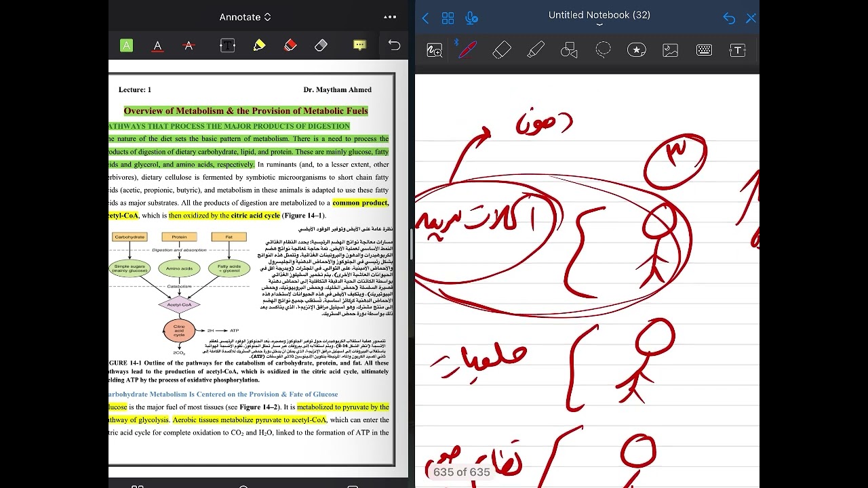The height and width of the screenshot is (488, 868).
Task: Close the notebook editing toolbar
Action: (751, 18)
